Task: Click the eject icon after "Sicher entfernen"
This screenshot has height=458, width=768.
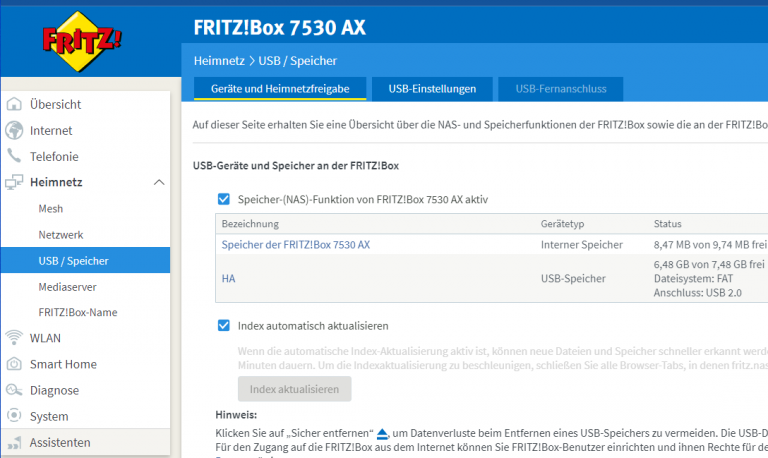Action: tap(382, 434)
